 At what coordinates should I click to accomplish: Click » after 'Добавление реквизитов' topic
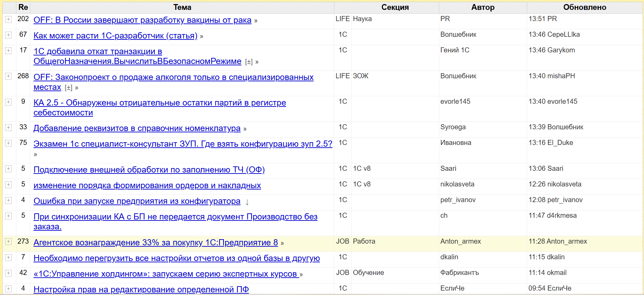[245, 129]
